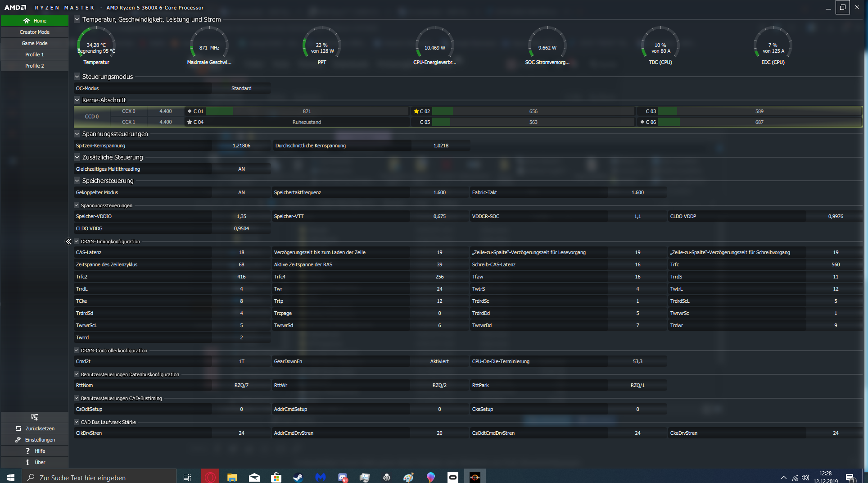868x483 pixels.
Task: Click the Cmd2t value 1T
Action: click(241, 361)
